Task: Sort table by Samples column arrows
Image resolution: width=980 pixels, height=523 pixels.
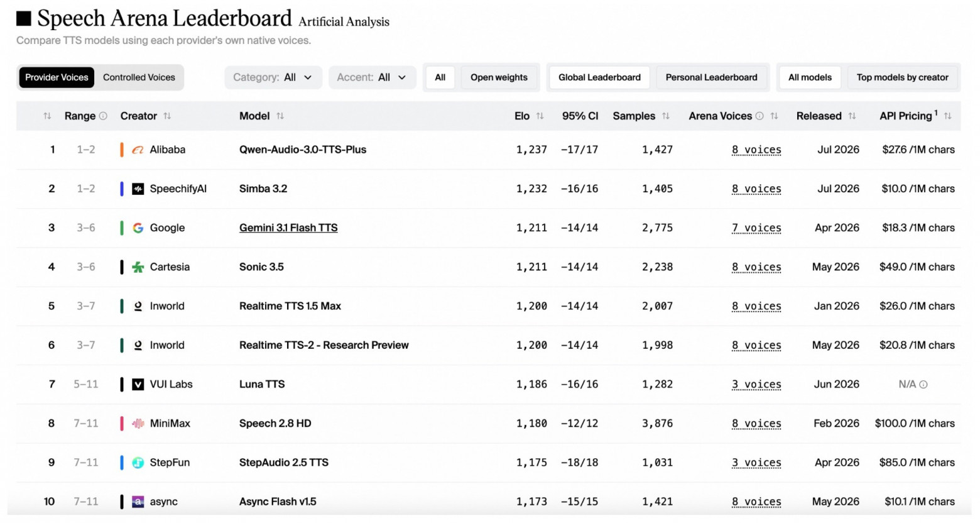Action: pyautogui.click(x=666, y=116)
